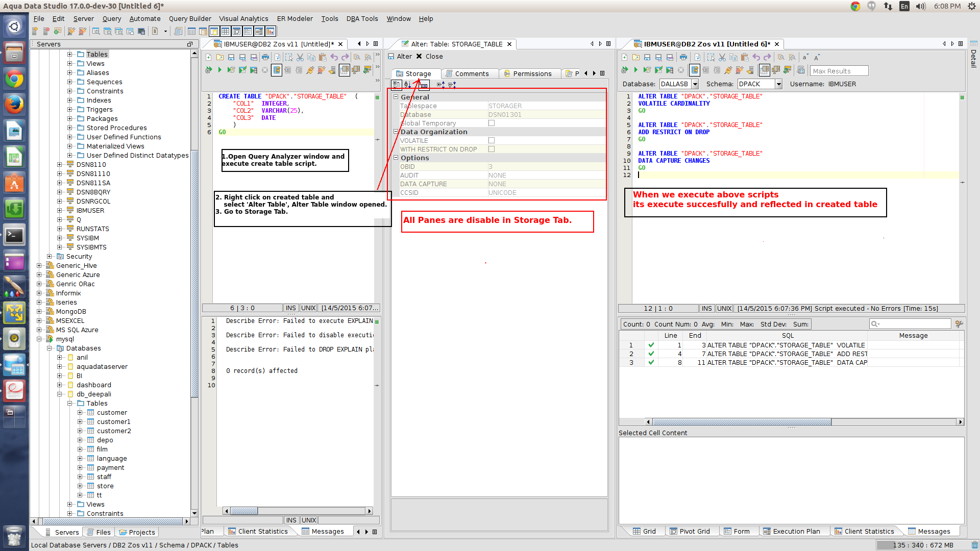Image resolution: width=980 pixels, height=551 pixels.
Task: Click Connect plug icon in Untitled 6 toolbar
Action: 728,70
